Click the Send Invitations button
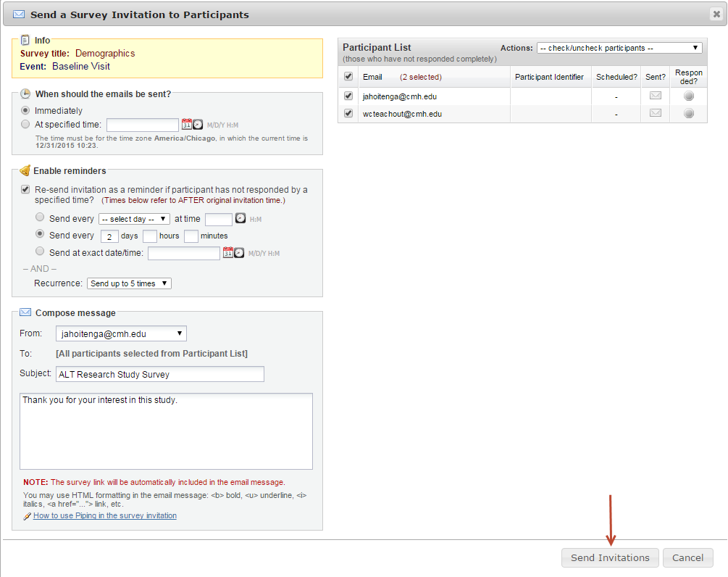Viewport: 728px width, 577px height. coord(610,557)
